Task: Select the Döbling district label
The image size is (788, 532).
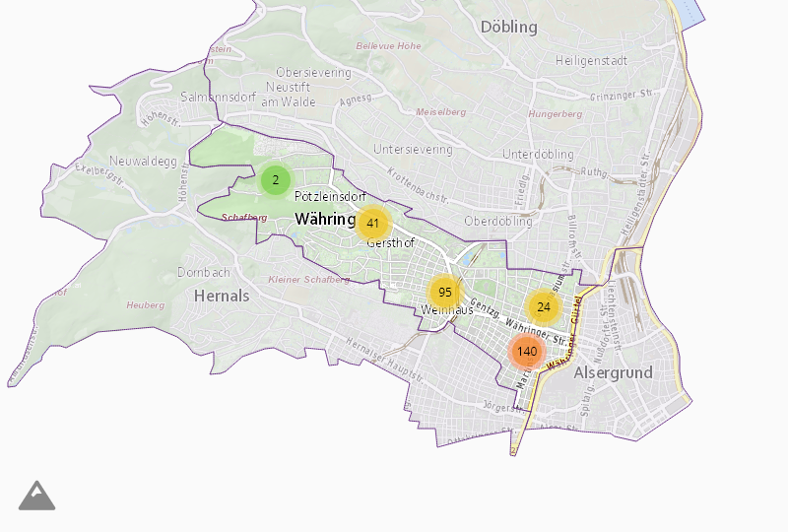Action: pyautogui.click(x=508, y=27)
